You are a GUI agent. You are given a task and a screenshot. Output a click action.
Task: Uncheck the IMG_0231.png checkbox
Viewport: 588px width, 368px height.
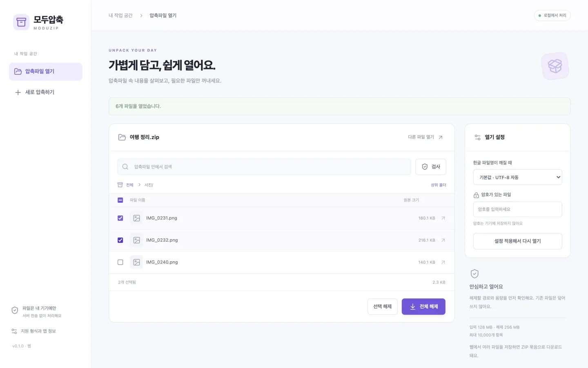[x=120, y=218]
